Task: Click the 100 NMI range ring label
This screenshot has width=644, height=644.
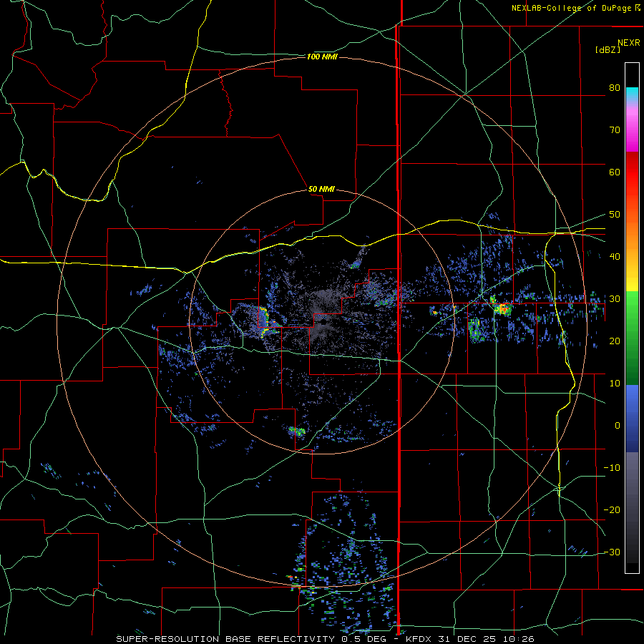Action: click(x=322, y=57)
